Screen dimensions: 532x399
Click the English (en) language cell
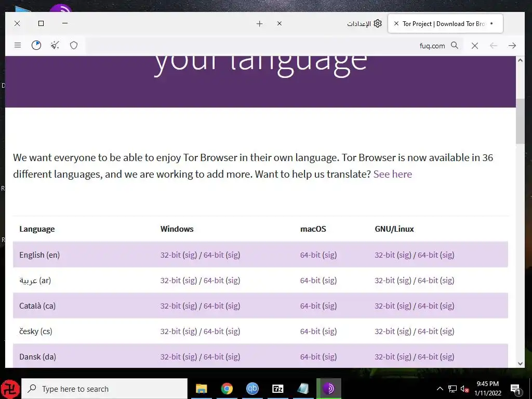[x=39, y=255]
